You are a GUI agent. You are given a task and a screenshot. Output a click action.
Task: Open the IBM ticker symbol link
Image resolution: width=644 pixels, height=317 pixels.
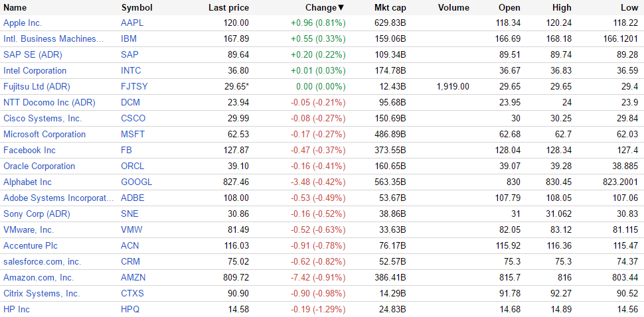(129, 38)
